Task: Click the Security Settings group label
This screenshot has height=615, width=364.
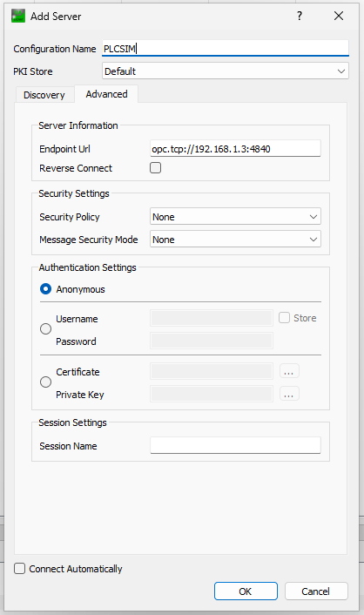Action: [74, 193]
